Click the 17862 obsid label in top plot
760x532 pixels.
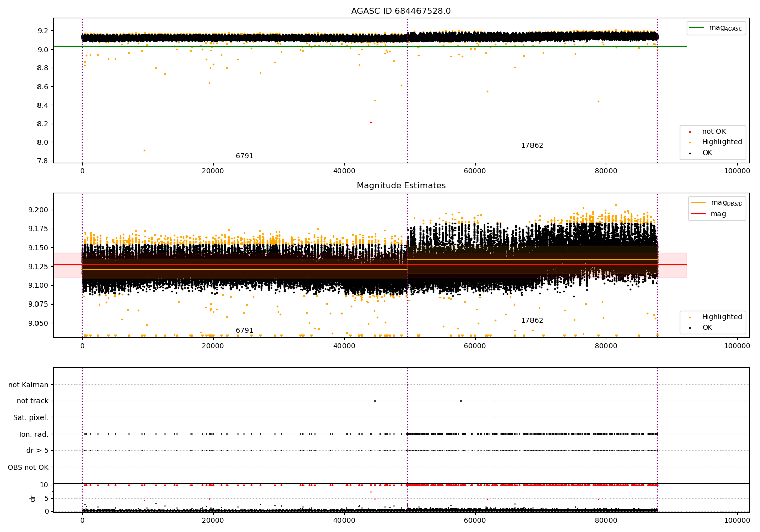click(x=532, y=146)
